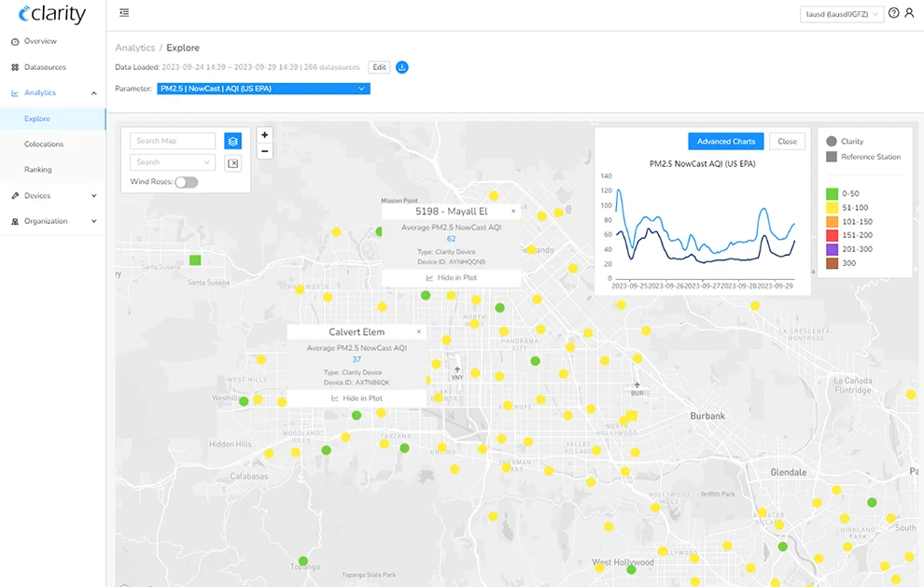Click the blue download data icon
This screenshot has height=587, width=924.
coord(402,66)
